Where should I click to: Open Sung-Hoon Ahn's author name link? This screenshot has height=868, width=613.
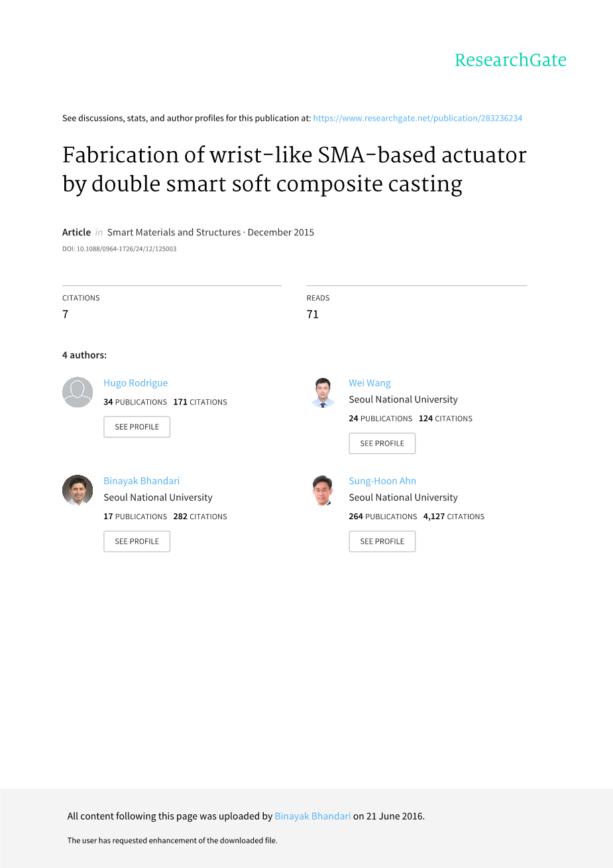[382, 481]
